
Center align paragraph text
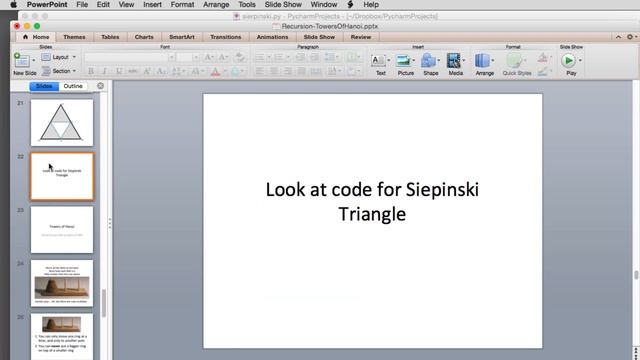pyautogui.click(x=274, y=71)
